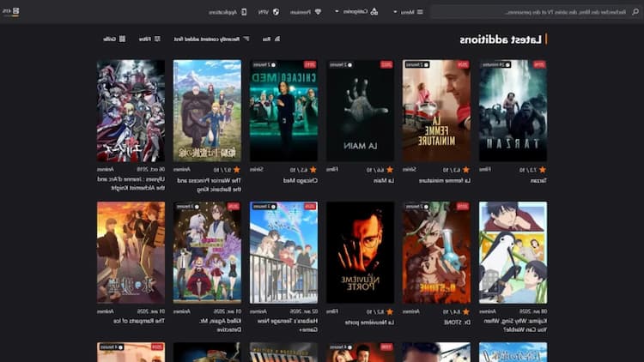Click the star icon under La Neuvième porte
Screen dimensions: 644x362
[x=390, y=311]
